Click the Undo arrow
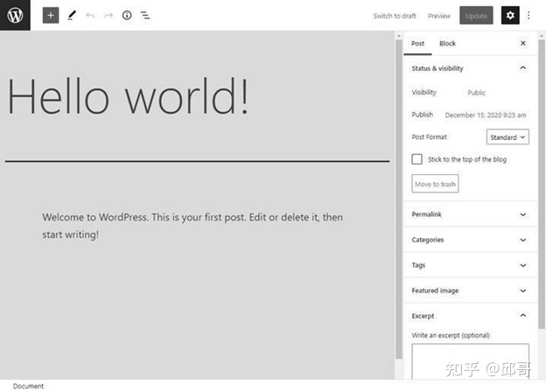 pyautogui.click(x=90, y=16)
